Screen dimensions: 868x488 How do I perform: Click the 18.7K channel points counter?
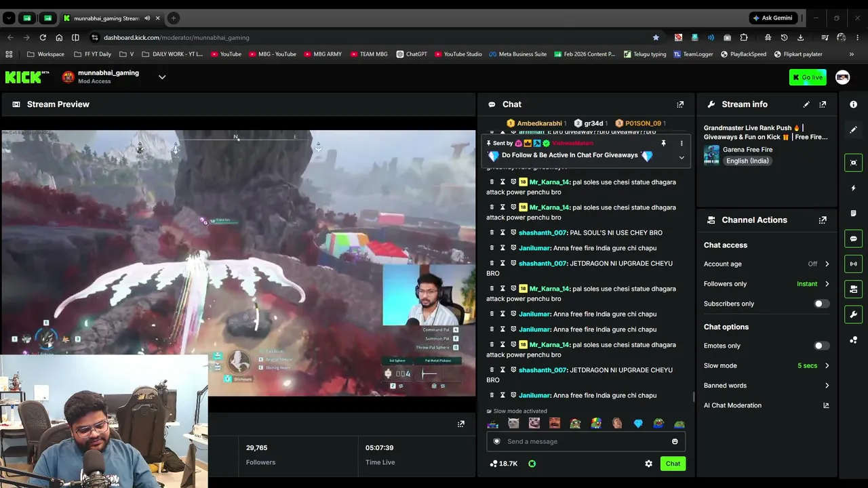click(x=503, y=464)
